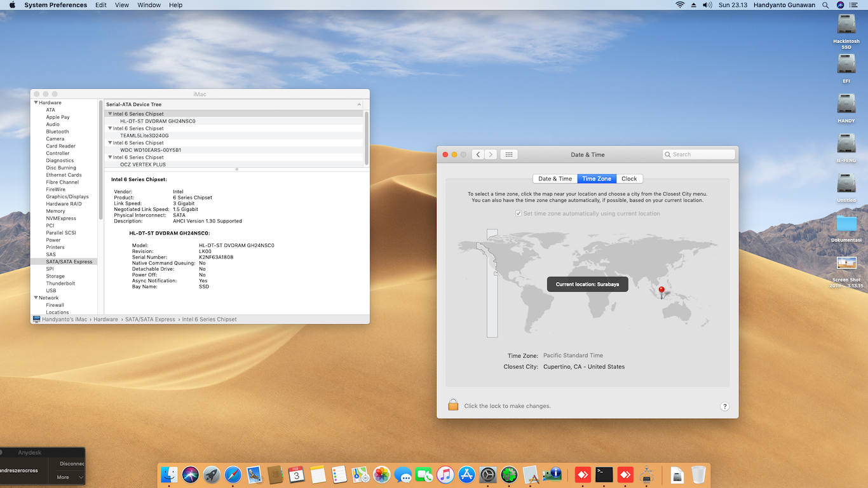The width and height of the screenshot is (868, 488).
Task: Open Finder from the Dock
Action: pos(169,474)
